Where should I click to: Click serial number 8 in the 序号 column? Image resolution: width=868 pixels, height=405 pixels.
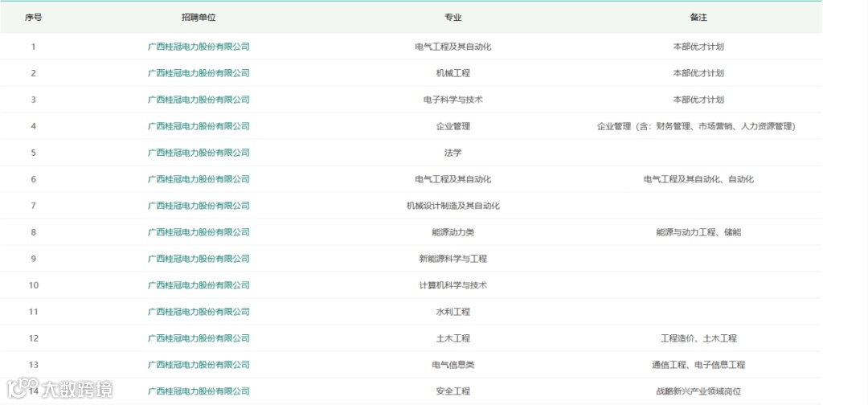click(33, 232)
